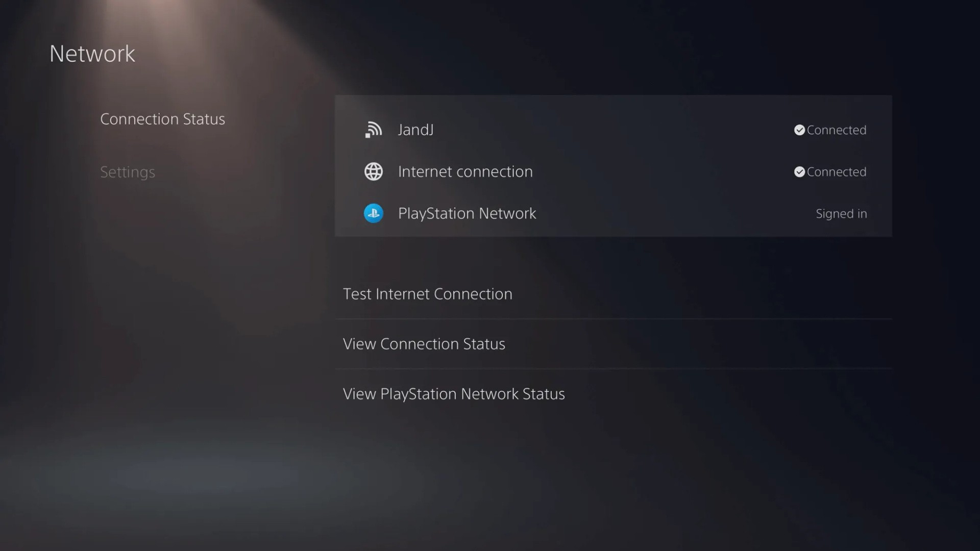Click the Signed in status text
980x551 pixels.
(x=841, y=214)
